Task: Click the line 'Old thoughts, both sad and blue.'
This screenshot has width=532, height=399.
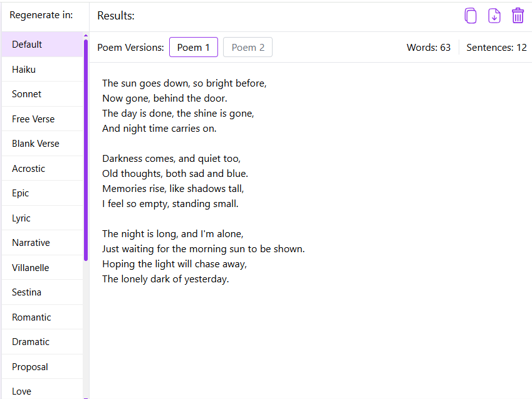Action: pyautogui.click(x=175, y=174)
